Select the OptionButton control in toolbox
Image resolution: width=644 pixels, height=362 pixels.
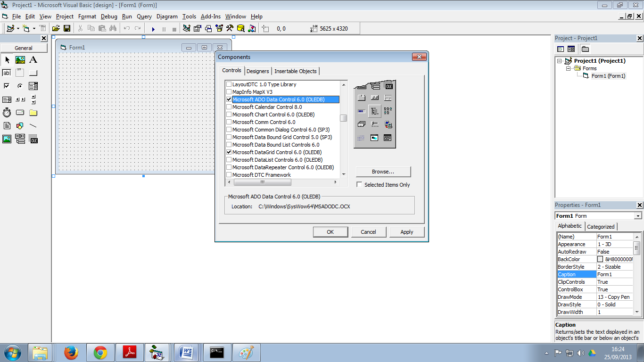pos(20,86)
